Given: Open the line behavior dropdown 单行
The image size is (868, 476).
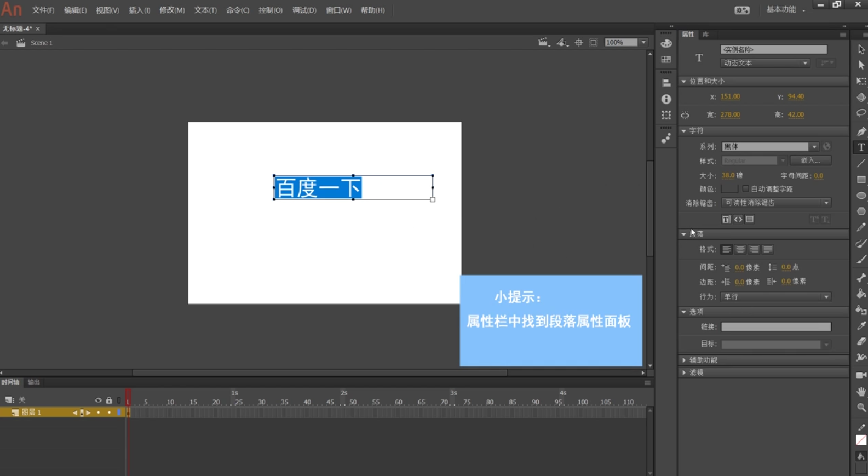Looking at the screenshot, I should (776, 296).
